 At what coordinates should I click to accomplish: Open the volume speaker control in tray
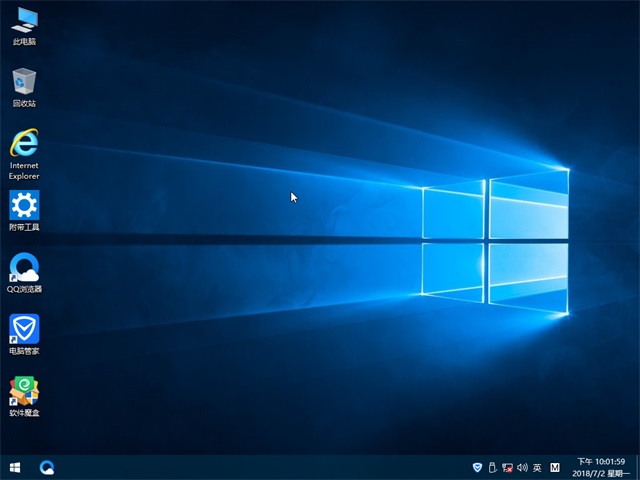point(522,467)
